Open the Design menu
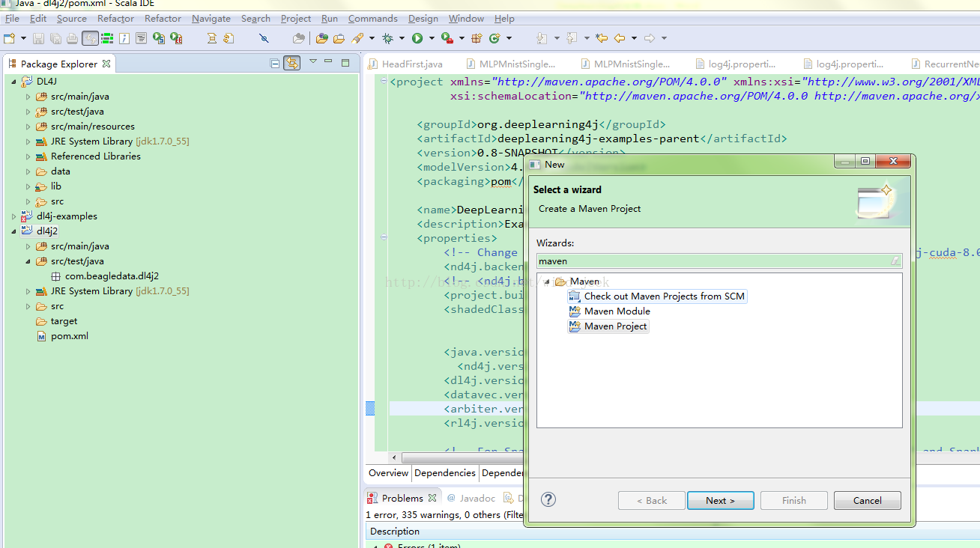This screenshot has width=980, height=548. tap(423, 18)
